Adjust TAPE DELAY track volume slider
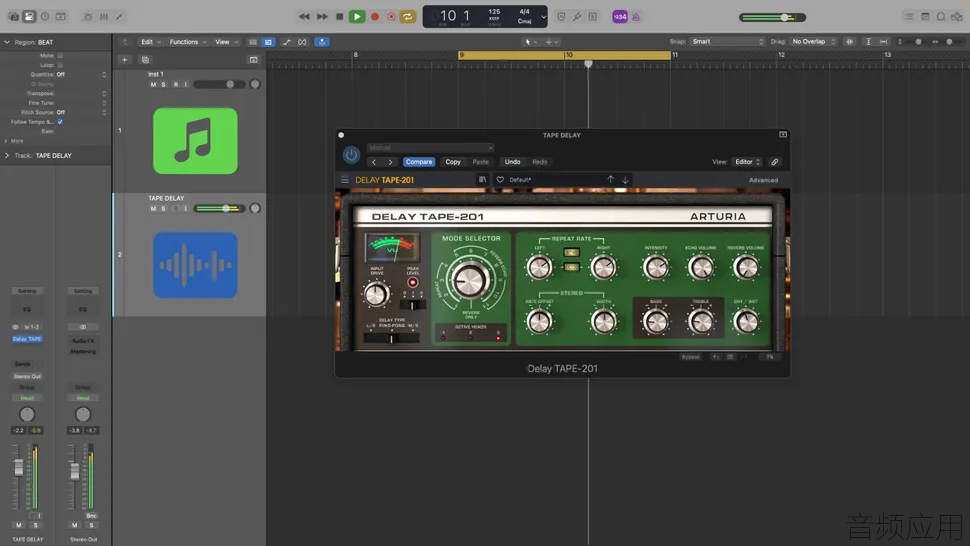 tap(219, 209)
